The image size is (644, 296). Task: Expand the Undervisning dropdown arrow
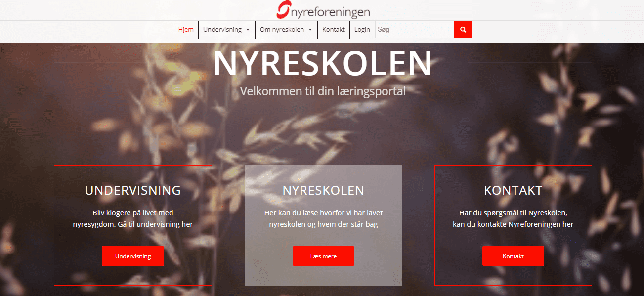pyautogui.click(x=248, y=30)
